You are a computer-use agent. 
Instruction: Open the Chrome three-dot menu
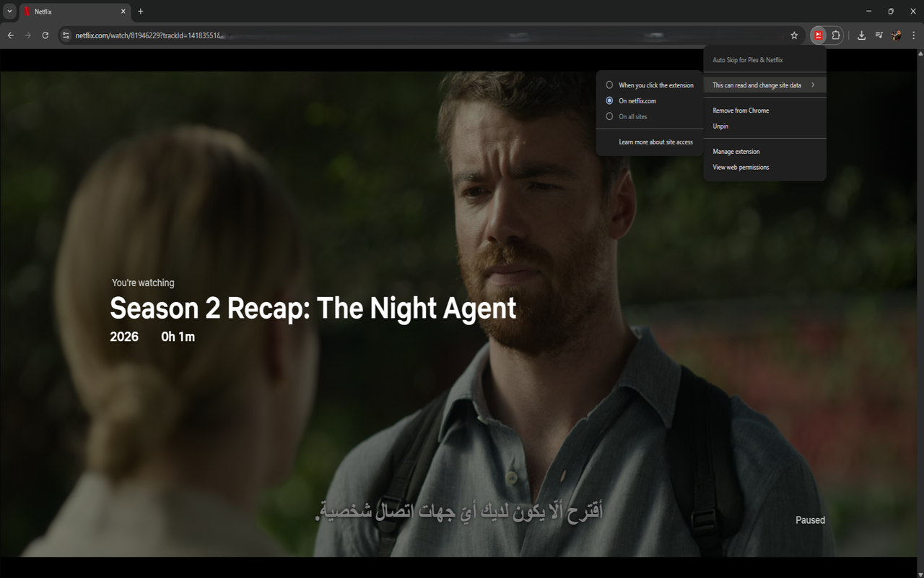914,35
